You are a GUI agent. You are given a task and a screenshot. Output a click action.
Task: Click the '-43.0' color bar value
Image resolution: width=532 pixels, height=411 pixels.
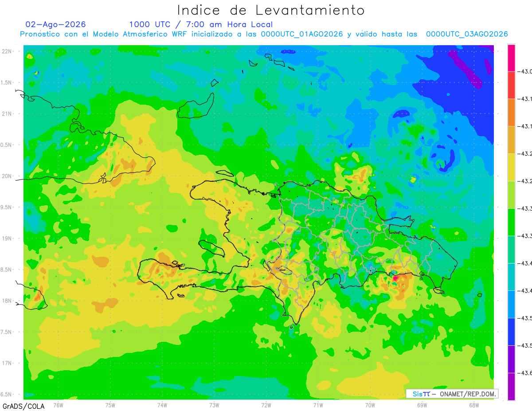(x=524, y=72)
